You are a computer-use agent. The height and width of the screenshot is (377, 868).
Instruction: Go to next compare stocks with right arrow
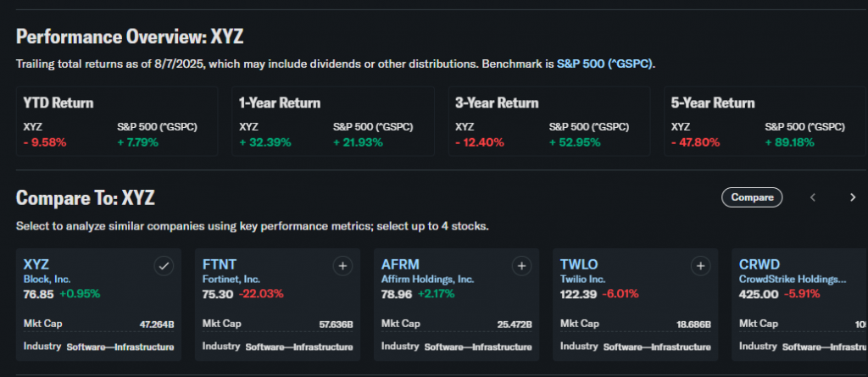(853, 197)
